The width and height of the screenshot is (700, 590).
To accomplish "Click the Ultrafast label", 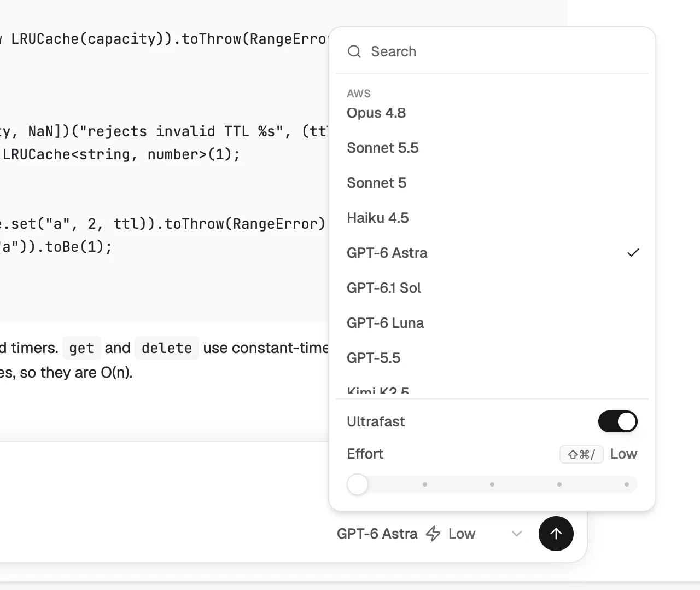I will [376, 421].
